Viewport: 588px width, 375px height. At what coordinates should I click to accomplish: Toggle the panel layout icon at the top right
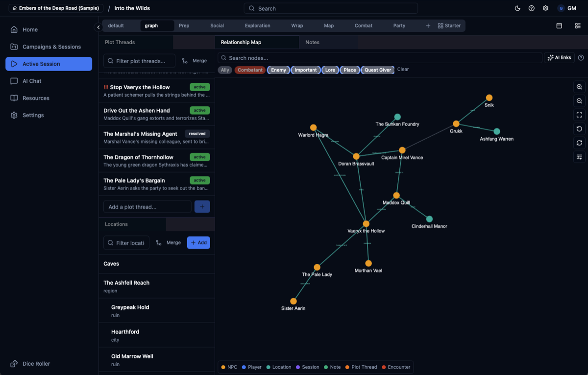(559, 25)
